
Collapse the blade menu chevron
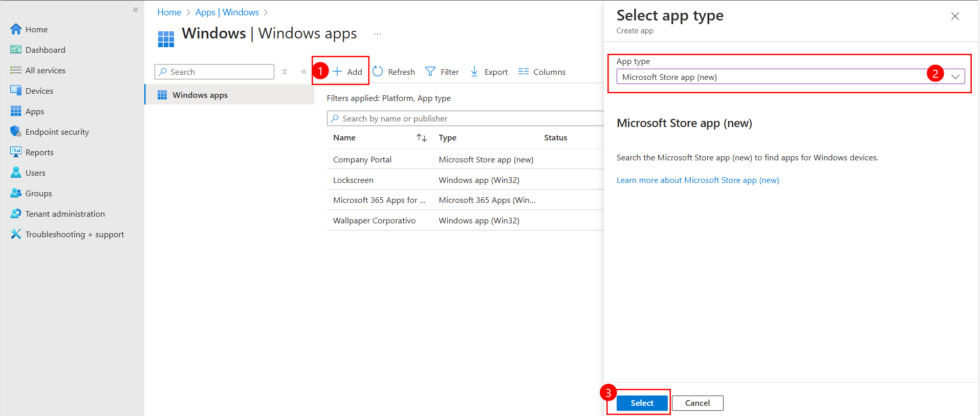click(x=304, y=72)
